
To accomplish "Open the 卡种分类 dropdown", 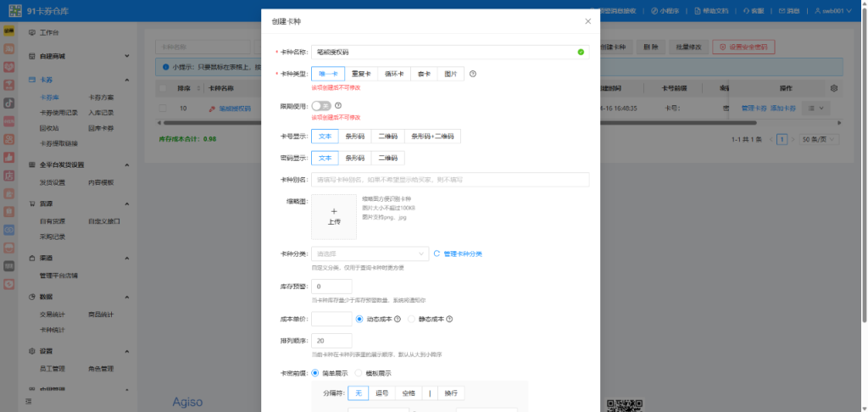I will point(371,253).
